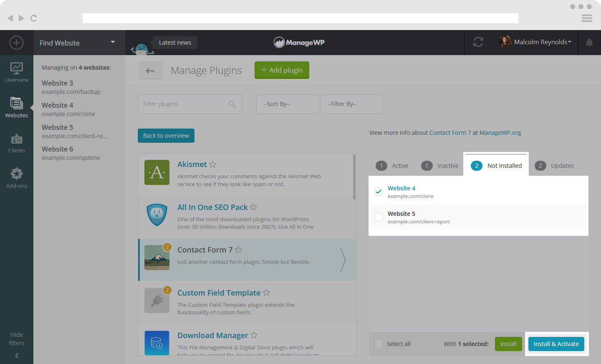Click the Latest news label
Image resolution: width=601 pixels, height=364 pixels.
click(175, 43)
